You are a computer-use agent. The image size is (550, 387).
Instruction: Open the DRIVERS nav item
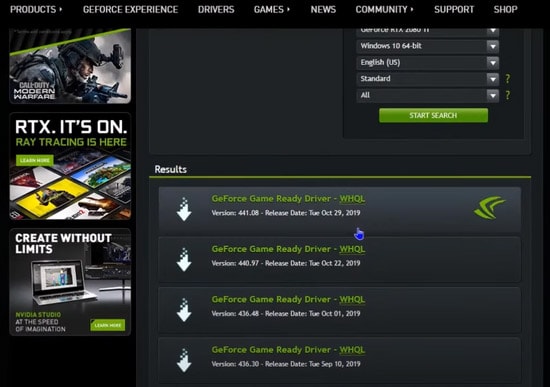coord(216,9)
